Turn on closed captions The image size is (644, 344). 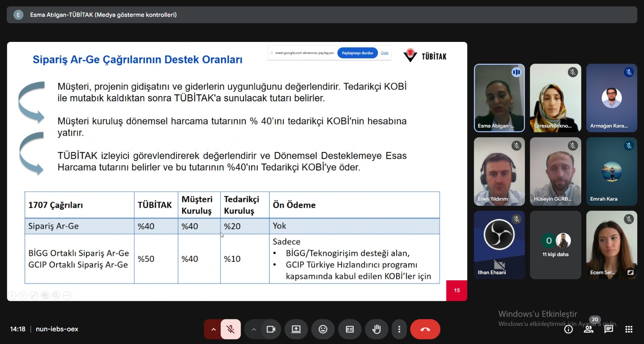click(350, 329)
